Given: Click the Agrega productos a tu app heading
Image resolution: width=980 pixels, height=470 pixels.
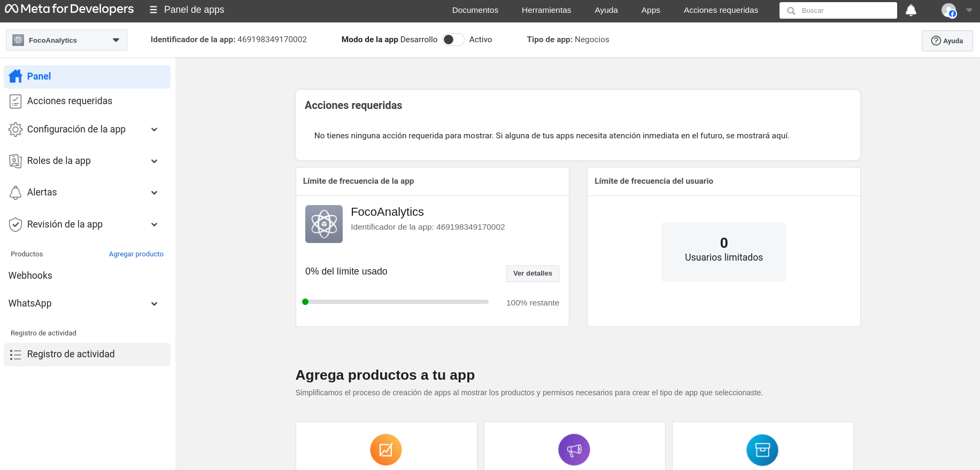Looking at the screenshot, I should [x=385, y=375].
